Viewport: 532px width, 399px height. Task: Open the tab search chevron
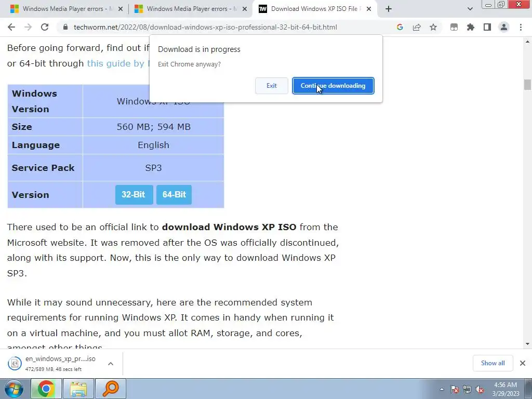point(470,9)
